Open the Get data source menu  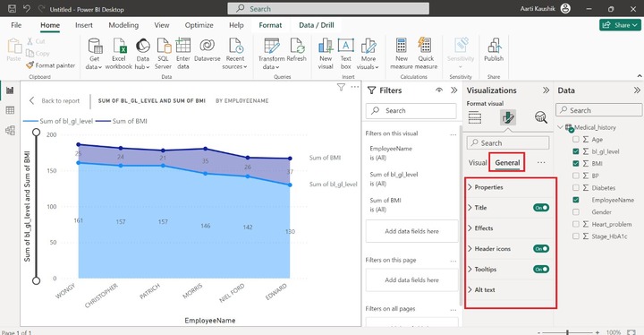pyautogui.click(x=95, y=54)
